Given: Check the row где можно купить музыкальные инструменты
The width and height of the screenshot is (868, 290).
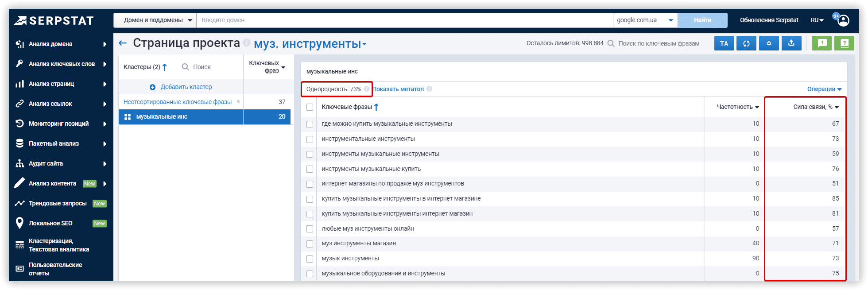Looking at the screenshot, I should pyautogui.click(x=310, y=124).
